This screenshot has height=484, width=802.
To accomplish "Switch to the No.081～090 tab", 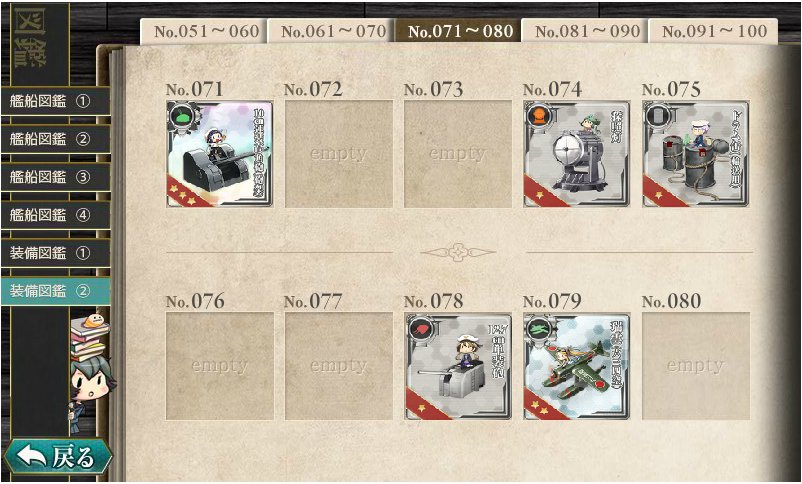I will pos(585,31).
